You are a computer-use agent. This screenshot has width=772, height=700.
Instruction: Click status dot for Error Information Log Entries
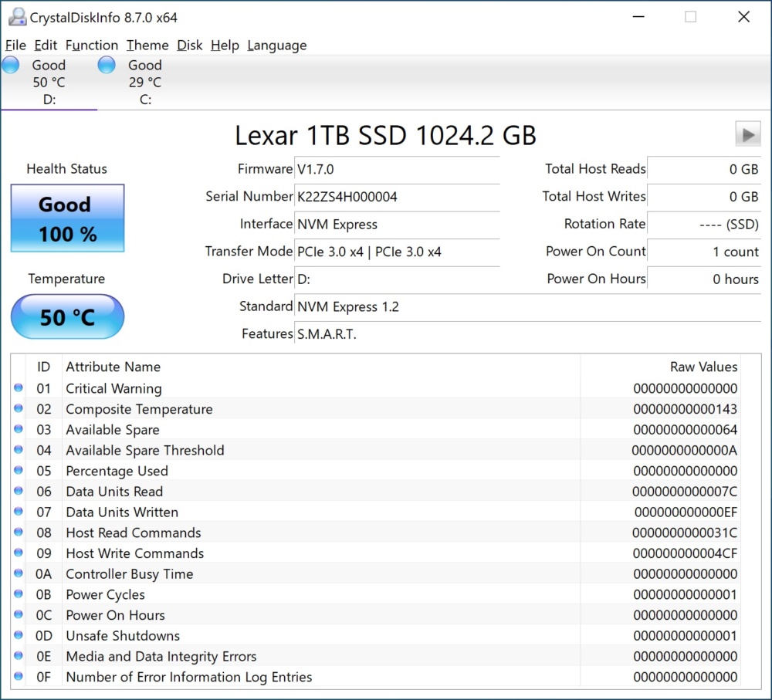[x=19, y=677]
